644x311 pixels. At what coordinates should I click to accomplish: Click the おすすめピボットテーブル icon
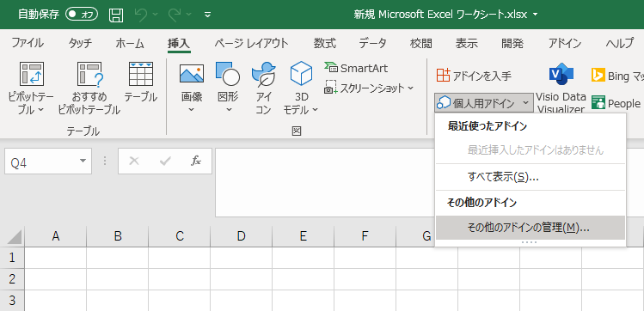click(89, 74)
